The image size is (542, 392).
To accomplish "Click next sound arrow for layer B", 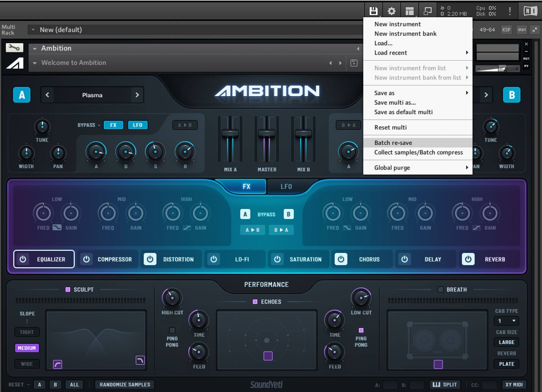I will coord(486,95).
